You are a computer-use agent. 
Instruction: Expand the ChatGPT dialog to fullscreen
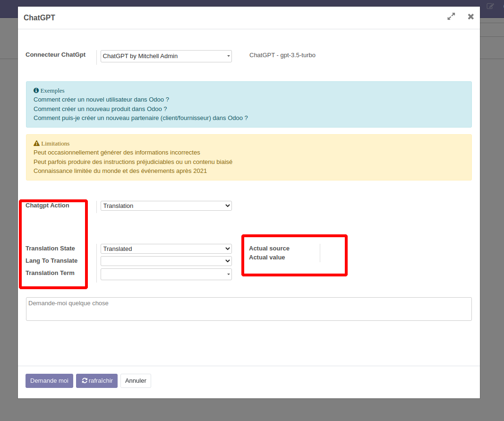pos(451,17)
